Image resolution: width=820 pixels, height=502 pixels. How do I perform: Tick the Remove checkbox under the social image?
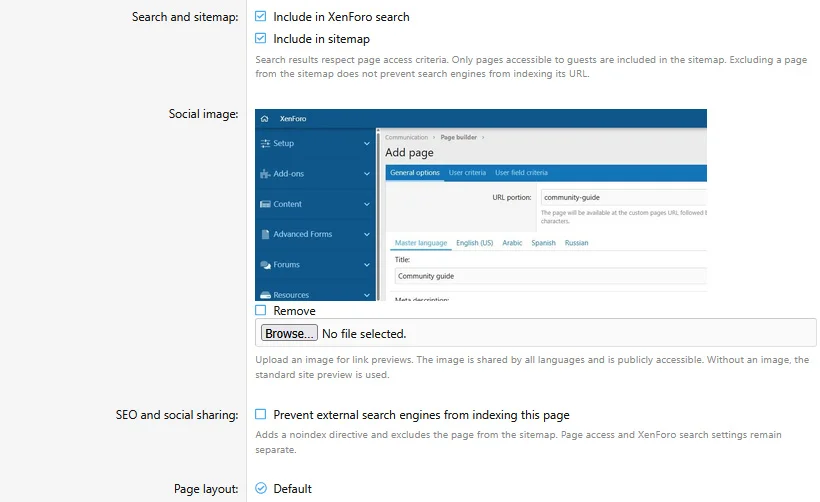click(260, 310)
